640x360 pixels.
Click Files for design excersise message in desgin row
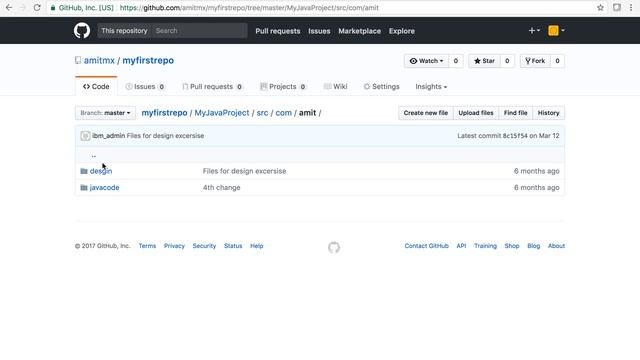(x=244, y=171)
